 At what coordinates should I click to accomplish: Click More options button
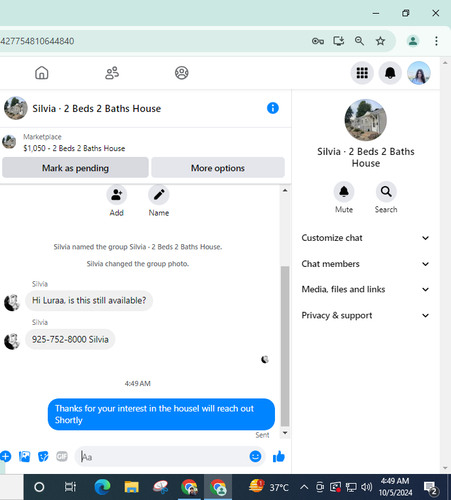pyautogui.click(x=218, y=168)
